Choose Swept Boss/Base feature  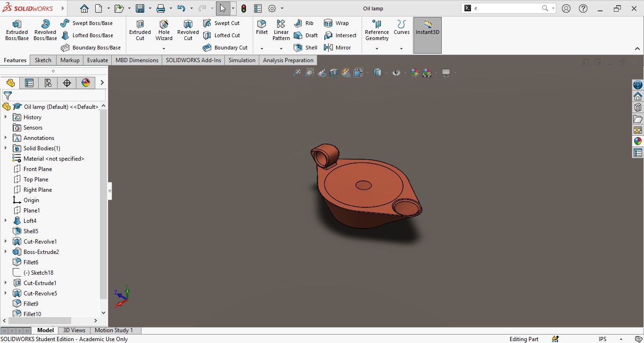[x=87, y=23]
